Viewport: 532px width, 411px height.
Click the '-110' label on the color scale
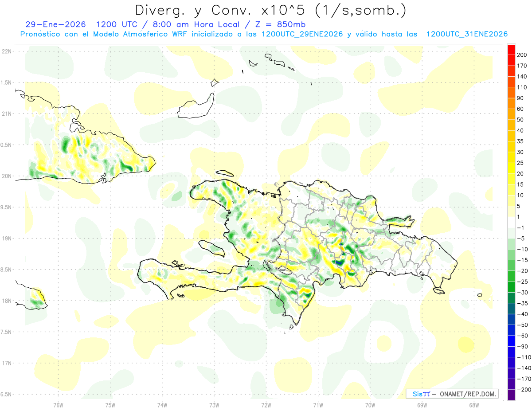[525, 357]
